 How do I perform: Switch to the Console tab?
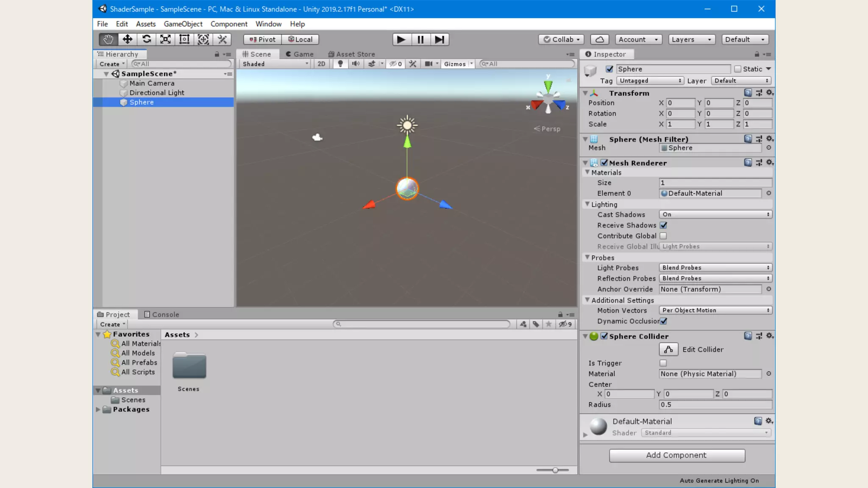162,315
